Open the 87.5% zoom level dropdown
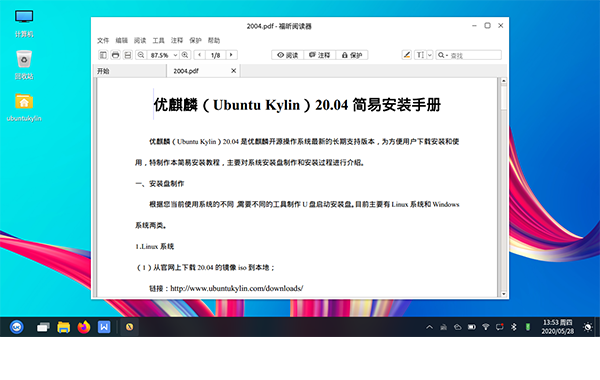600x380 pixels. tap(175, 55)
